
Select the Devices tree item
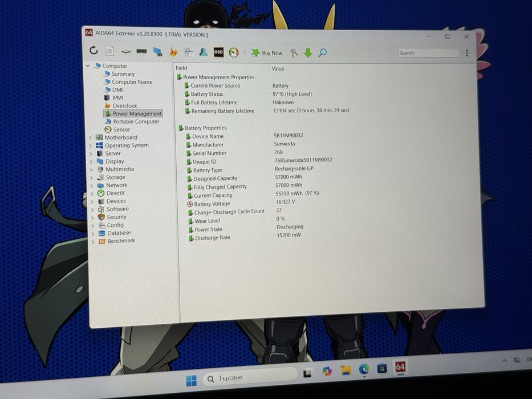pos(112,201)
